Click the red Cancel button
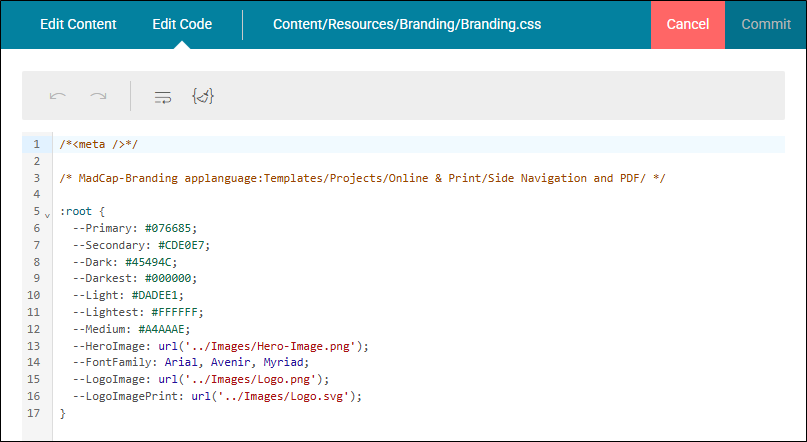 [688, 25]
